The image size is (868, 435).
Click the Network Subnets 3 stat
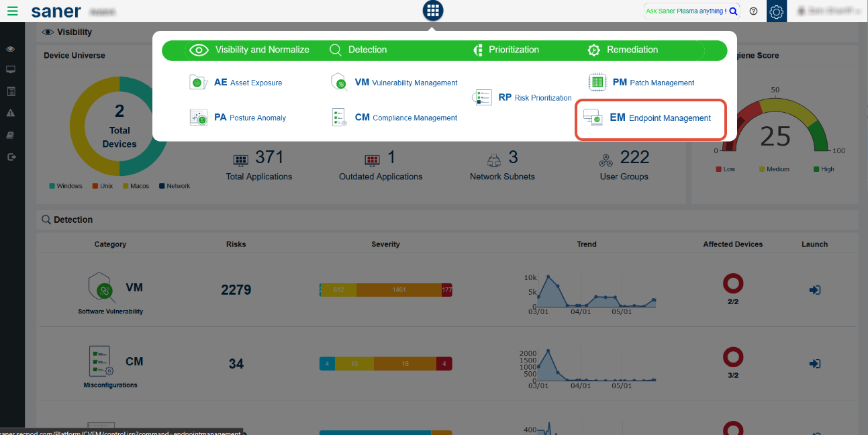pyautogui.click(x=502, y=165)
